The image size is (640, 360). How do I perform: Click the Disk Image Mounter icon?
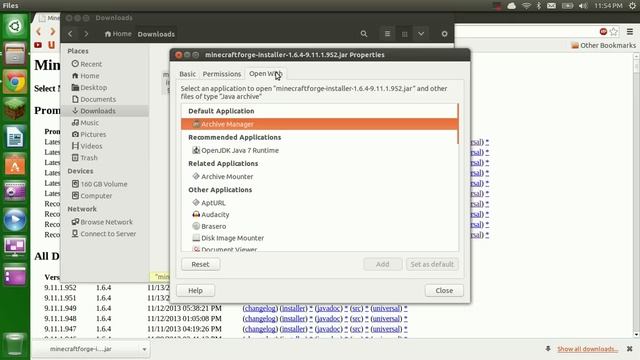[196, 238]
